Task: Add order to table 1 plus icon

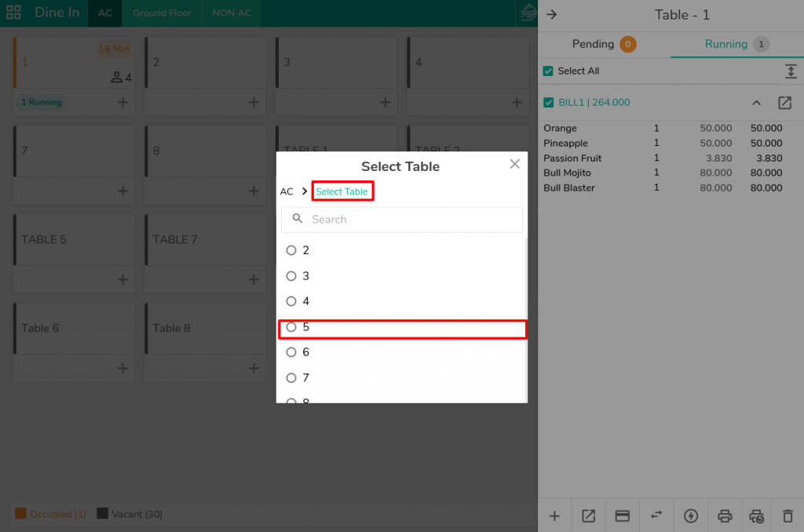Action: [122, 102]
